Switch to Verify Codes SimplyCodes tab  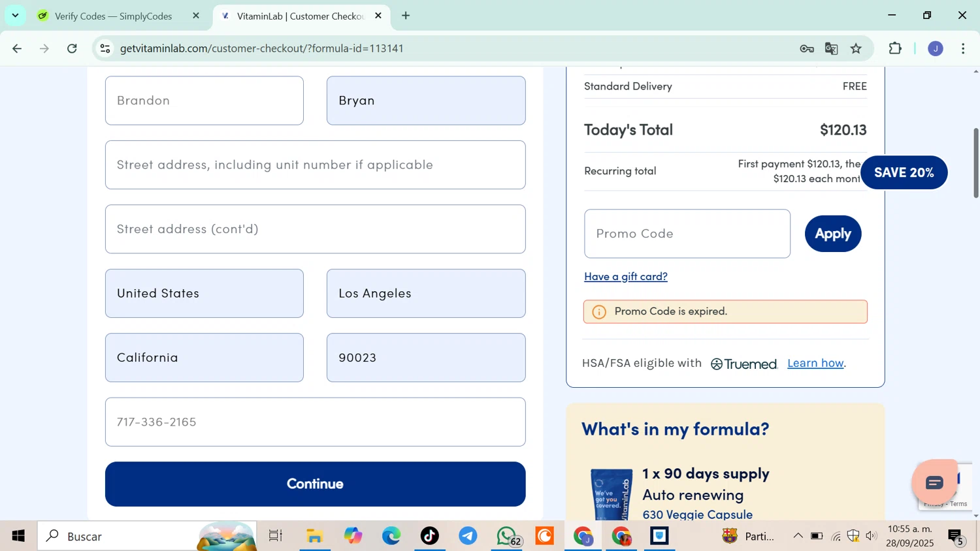(x=112, y=16)
